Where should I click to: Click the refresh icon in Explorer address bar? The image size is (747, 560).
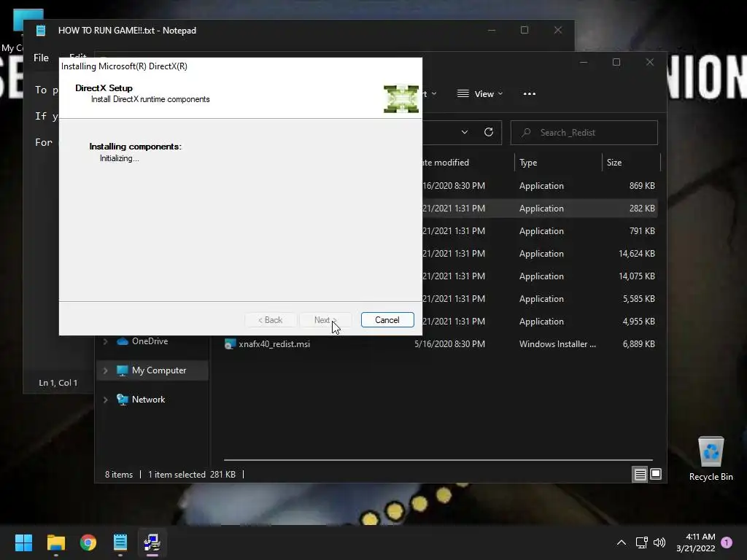click(488, 133)
